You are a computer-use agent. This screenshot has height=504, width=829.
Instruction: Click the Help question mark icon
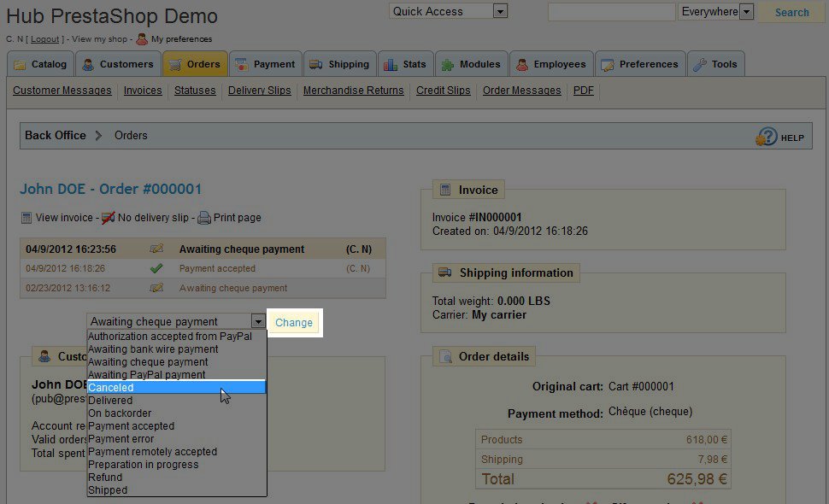click(767, 137)
